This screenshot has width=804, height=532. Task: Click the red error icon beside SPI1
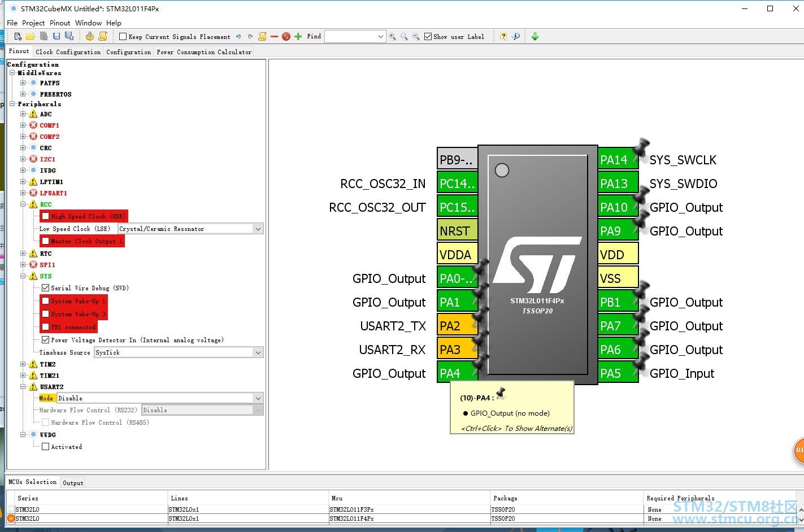[x=33, y=265]
